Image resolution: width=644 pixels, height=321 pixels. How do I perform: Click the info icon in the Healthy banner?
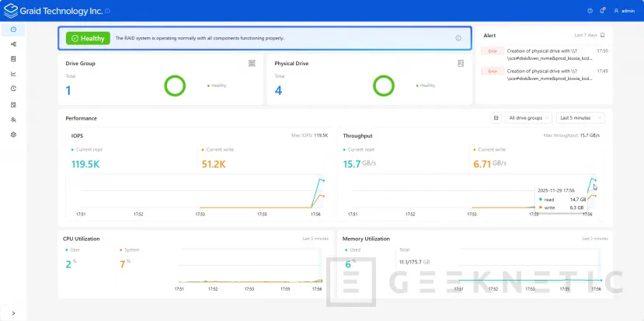(458, 38)
